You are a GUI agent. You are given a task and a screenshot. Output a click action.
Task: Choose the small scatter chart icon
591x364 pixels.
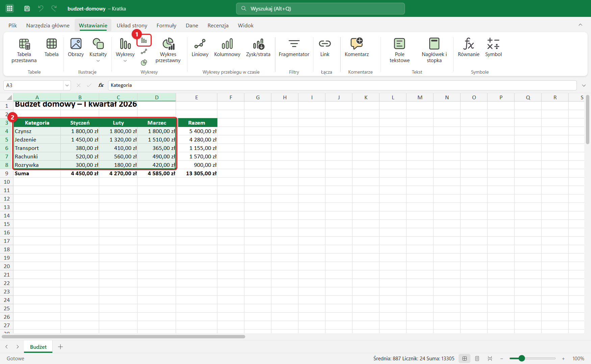144,52
